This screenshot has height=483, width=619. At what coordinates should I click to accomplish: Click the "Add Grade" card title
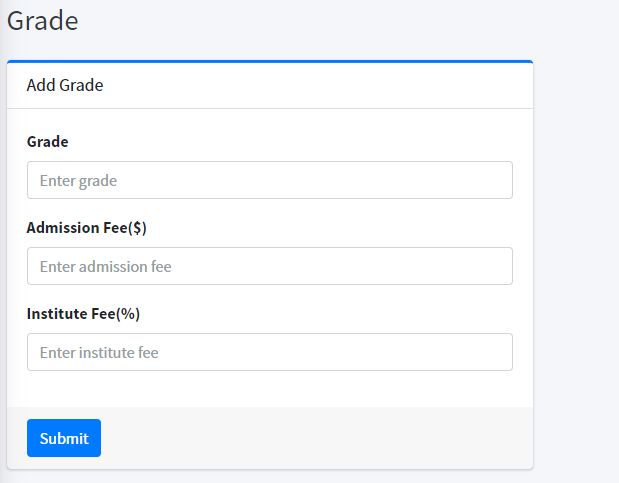click(65, 85)
